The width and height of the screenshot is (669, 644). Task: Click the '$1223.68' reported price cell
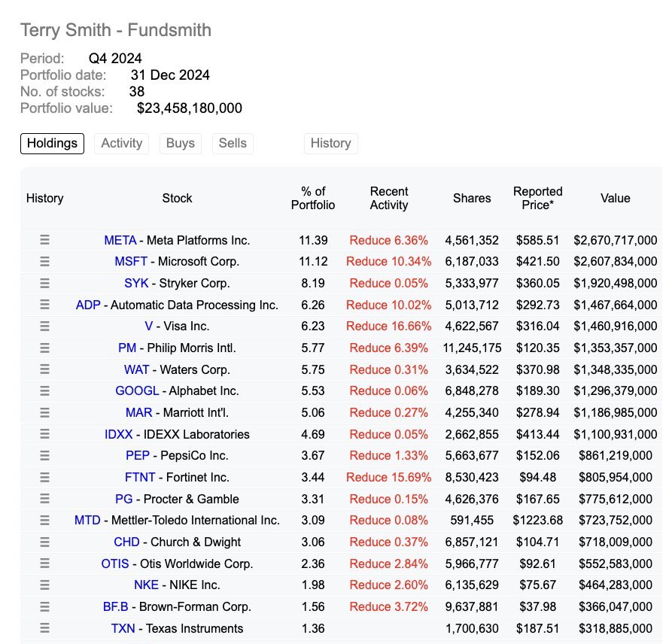tap(537, 521)
